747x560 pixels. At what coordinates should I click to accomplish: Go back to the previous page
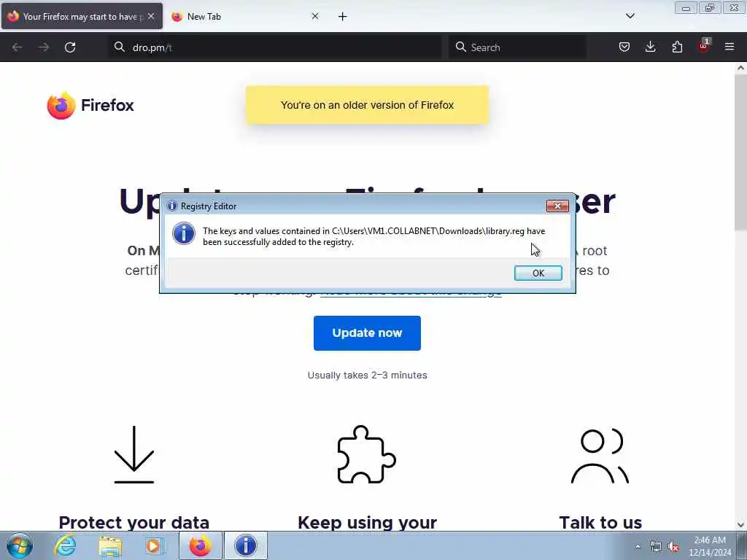(x=18, y=47)
